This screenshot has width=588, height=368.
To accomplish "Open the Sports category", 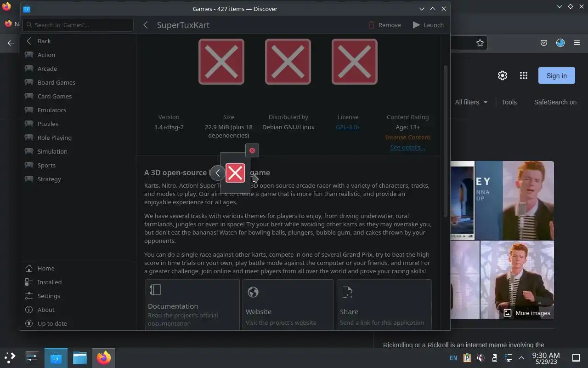I will 78,165.
